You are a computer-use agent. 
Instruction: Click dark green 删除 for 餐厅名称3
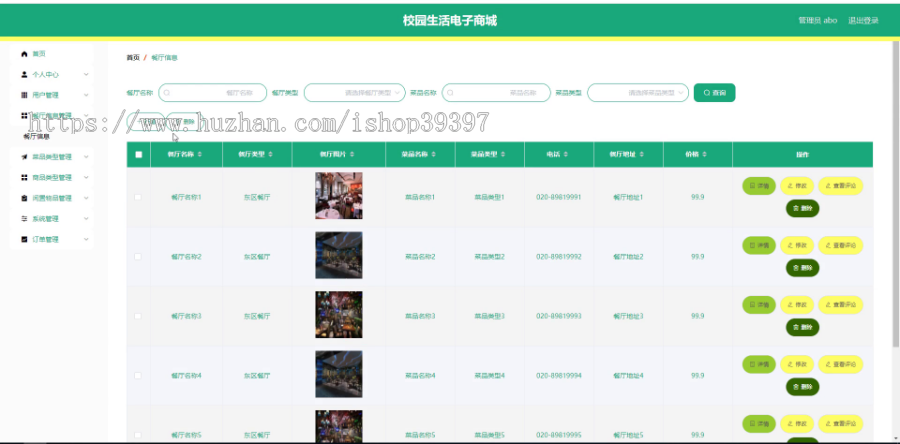[802, 327]
